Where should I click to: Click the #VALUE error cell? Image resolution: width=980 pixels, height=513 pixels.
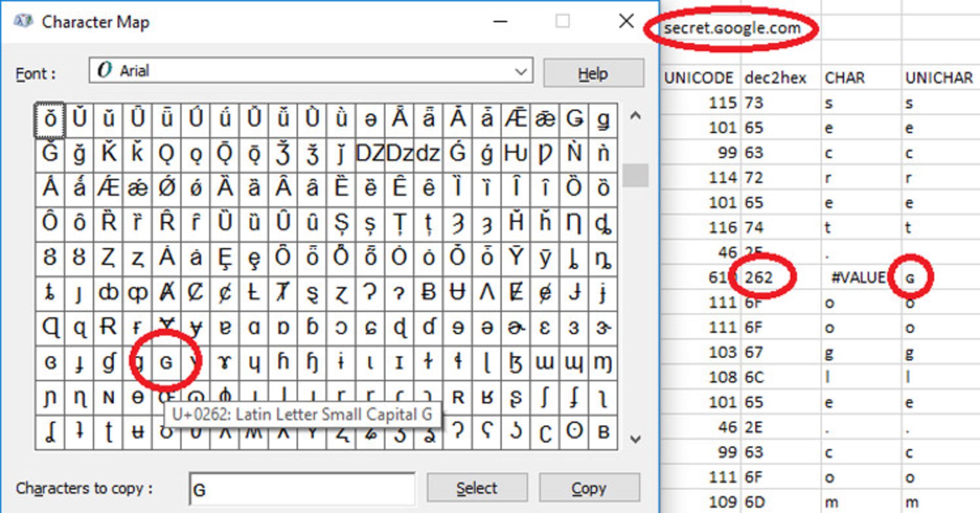857,277
